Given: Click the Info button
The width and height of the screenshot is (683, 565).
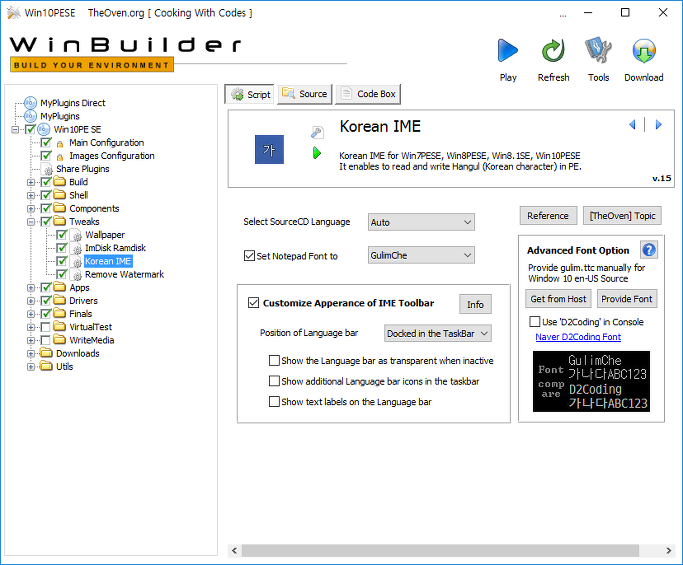Looking at the screenshot, I should click(x=475, y=304).
